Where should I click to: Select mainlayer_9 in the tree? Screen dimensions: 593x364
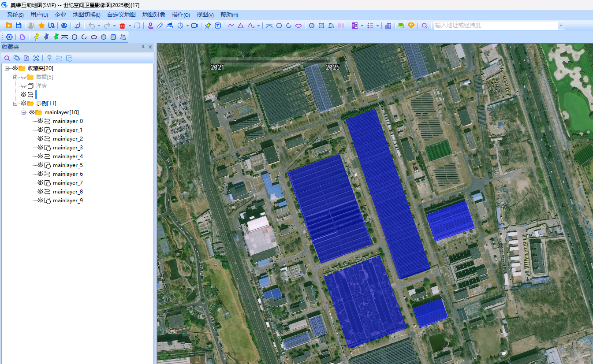click(x=68, y=201)
